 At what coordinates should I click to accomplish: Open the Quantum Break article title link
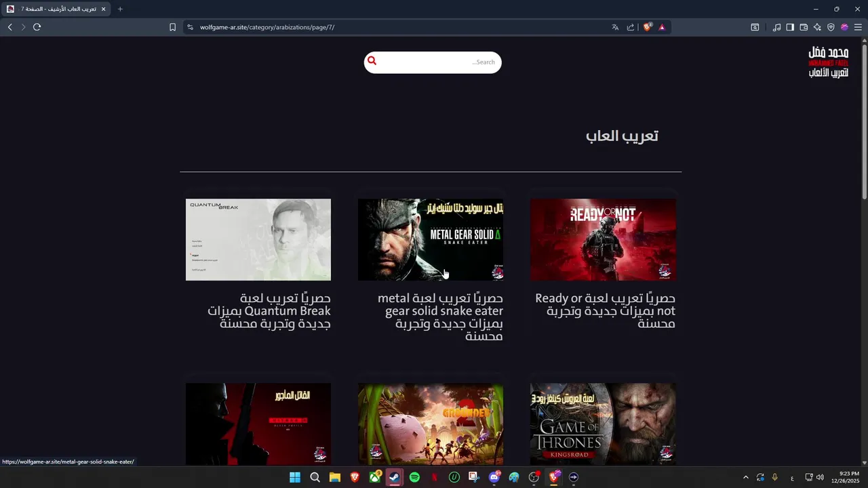269,311
